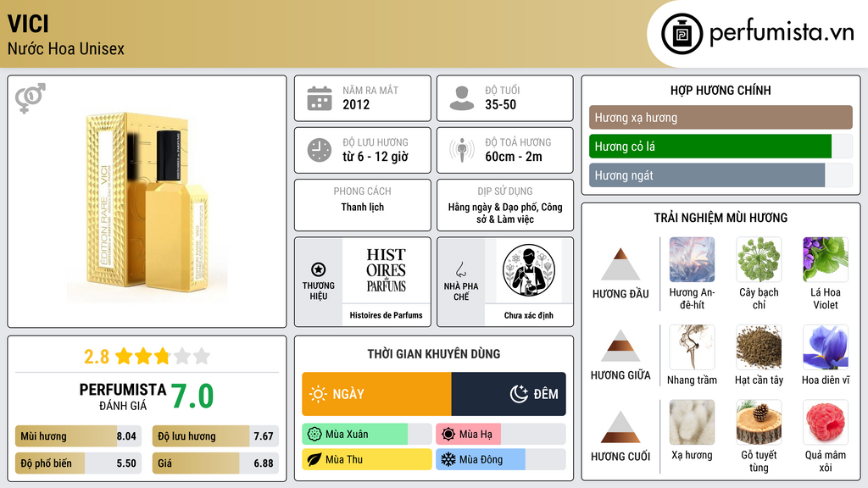868x488 pixels.
Task: Click the star rating next to 2.8
Action: (163, 357)
